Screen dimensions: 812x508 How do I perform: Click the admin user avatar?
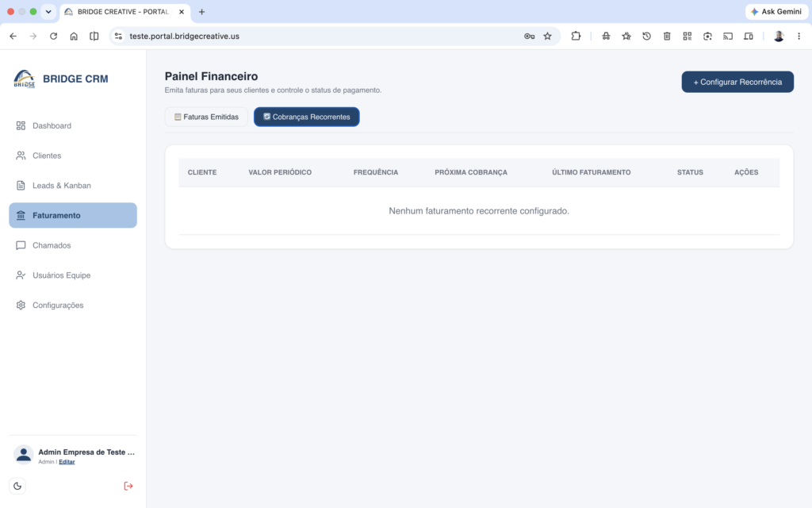(23, 455)
